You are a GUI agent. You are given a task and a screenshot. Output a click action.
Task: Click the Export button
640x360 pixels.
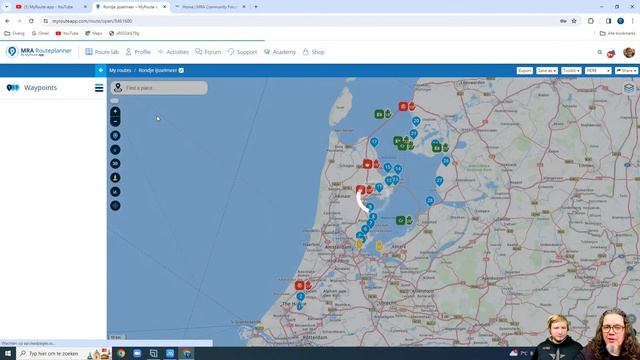pos(524,71)
